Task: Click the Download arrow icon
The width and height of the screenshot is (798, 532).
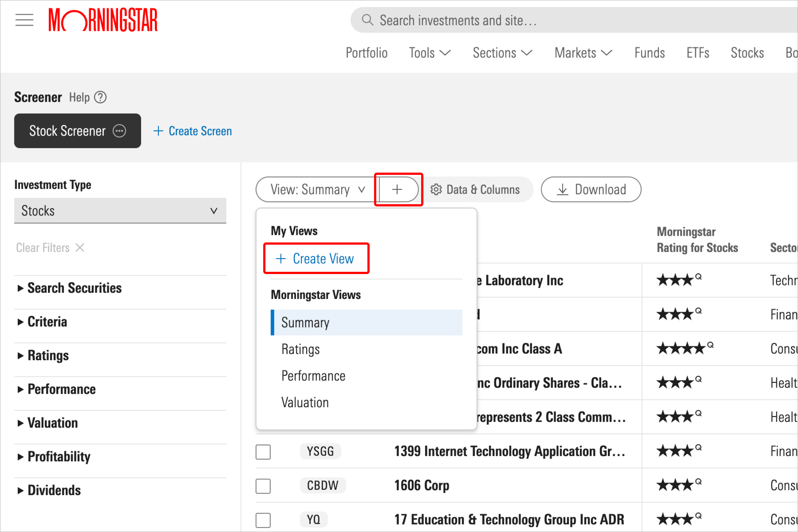Action: [562, 189]
